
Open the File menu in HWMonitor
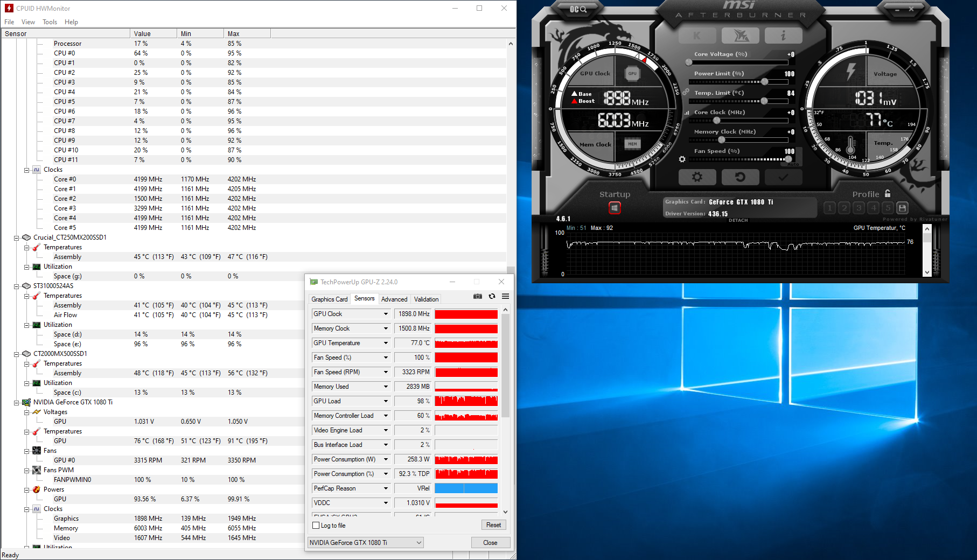[x=9, y=22]
